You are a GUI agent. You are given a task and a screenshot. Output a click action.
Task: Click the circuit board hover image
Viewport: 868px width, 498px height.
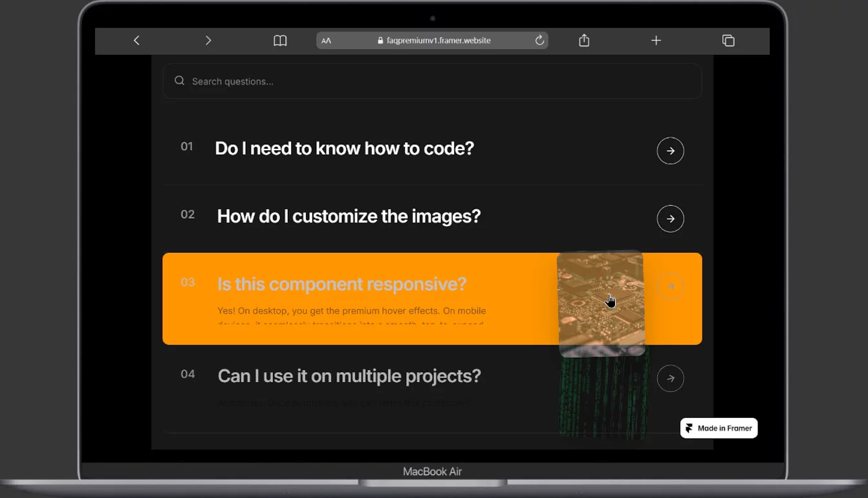pos(601,303)
